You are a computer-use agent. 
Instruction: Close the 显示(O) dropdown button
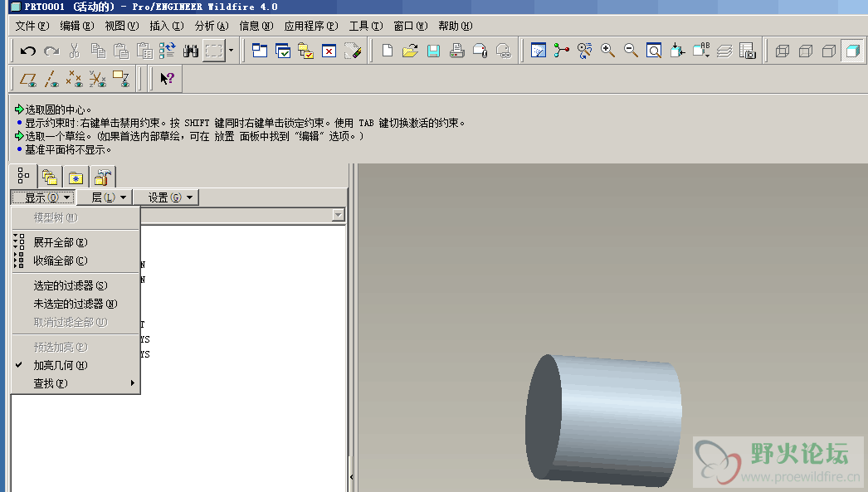pos(42,197)
